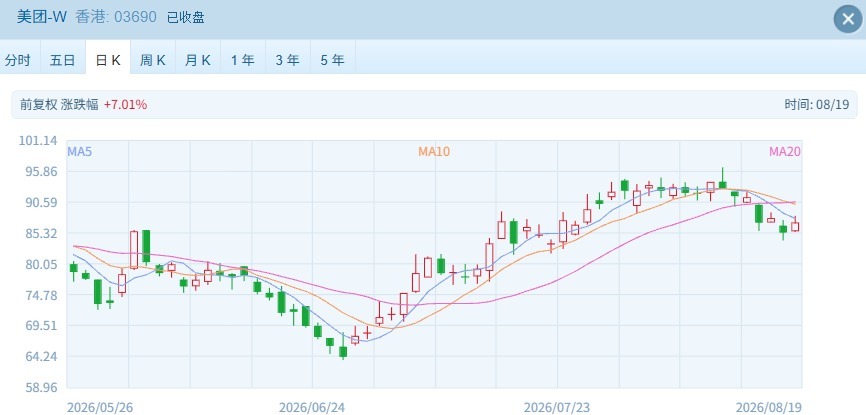866x415 pixels.
Task: Show the 5年 chart range
Action: [332, 60]
